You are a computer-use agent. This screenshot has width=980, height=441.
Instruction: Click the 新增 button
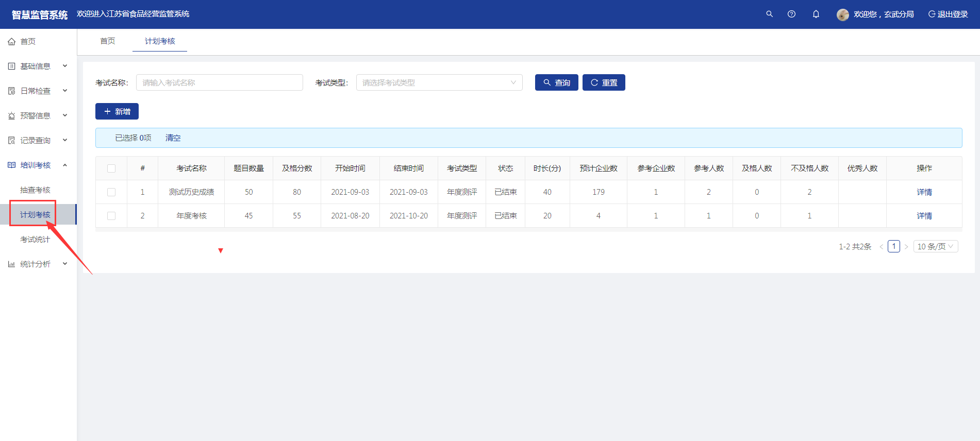coord(117,111)
